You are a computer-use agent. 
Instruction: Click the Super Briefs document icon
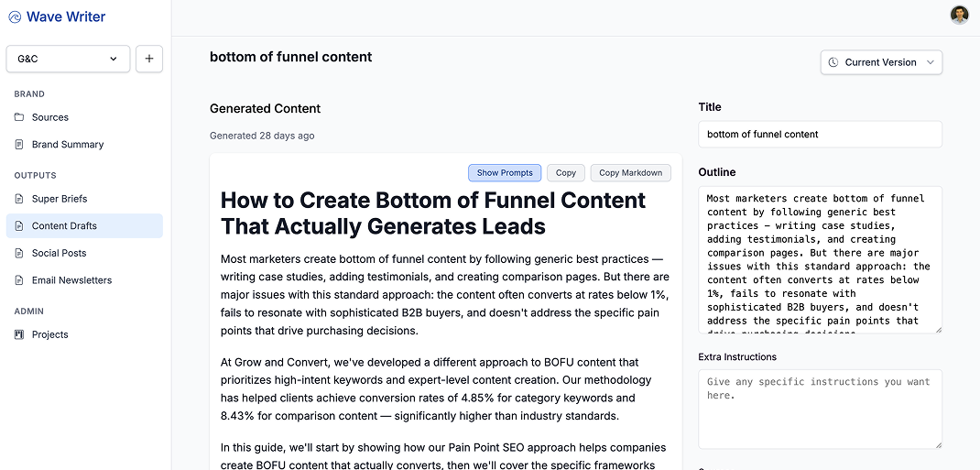19,199
